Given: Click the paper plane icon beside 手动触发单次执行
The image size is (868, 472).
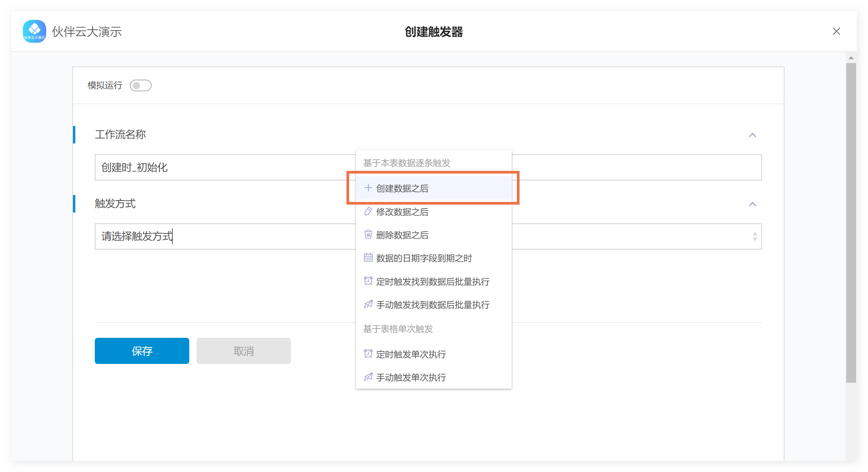Looking at the screenshot, I should coord(368,377).
